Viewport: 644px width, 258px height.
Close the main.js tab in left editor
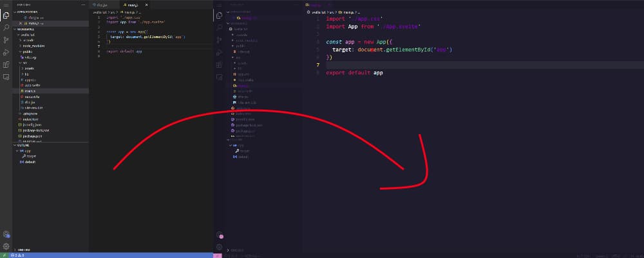pos(146,5)
